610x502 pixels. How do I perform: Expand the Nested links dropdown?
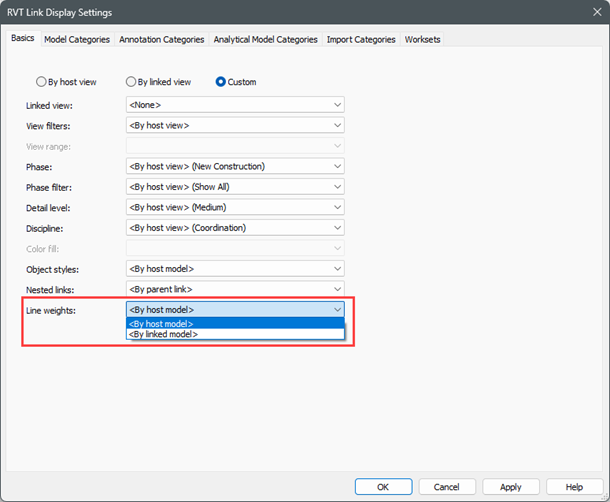235,289
